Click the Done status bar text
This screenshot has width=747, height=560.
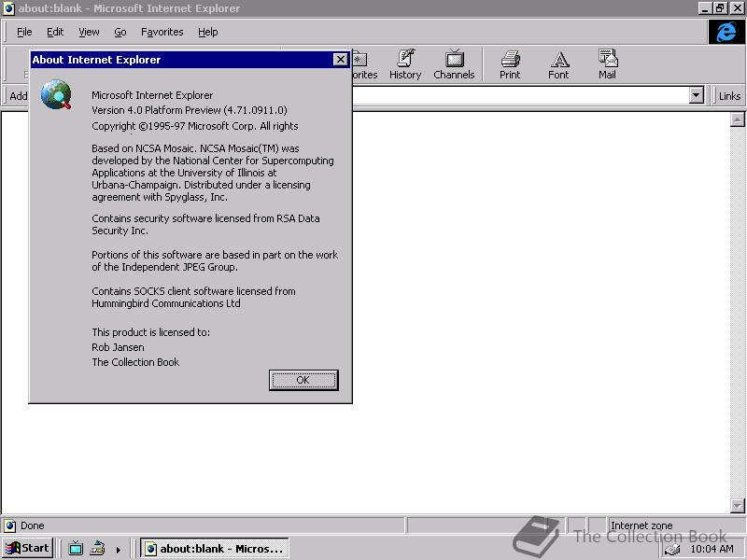32,525
